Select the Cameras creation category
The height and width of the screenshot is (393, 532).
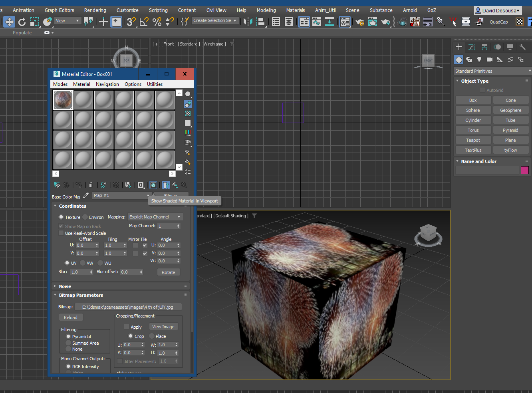pos(490,59)
